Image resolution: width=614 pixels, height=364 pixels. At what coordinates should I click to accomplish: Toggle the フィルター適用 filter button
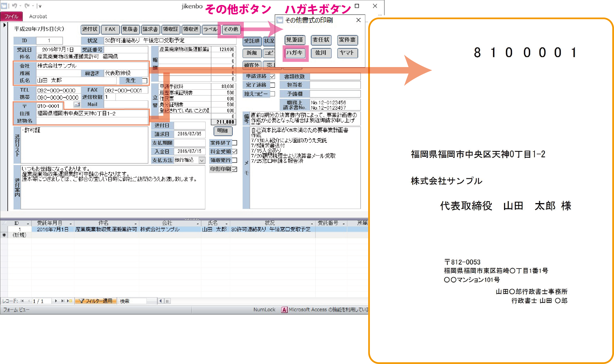[96, 301]
